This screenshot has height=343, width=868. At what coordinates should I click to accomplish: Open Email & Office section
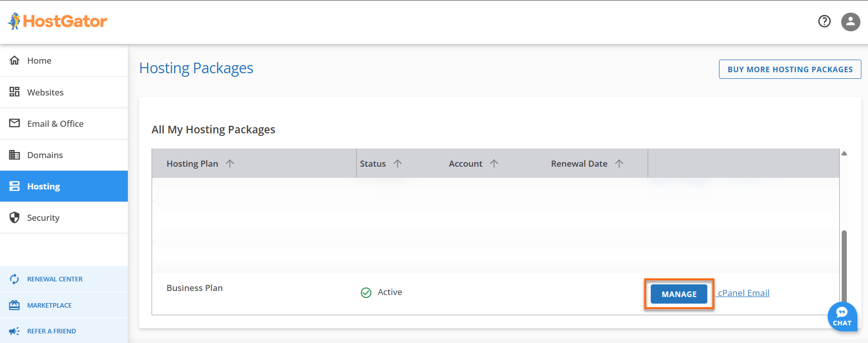(64, 123)
